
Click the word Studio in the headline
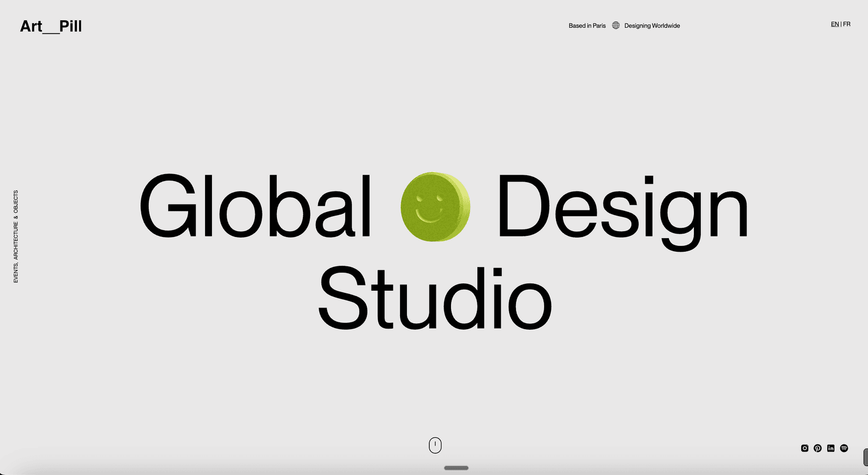435,298
